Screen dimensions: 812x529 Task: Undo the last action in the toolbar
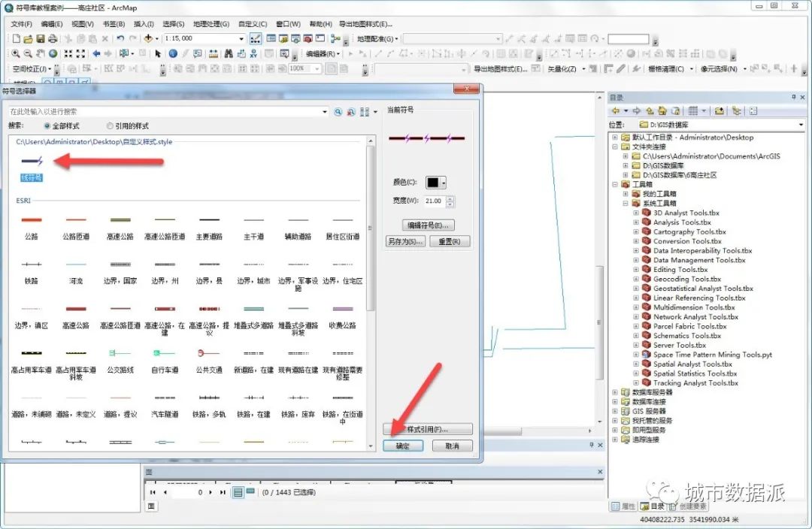coord(120,38)
